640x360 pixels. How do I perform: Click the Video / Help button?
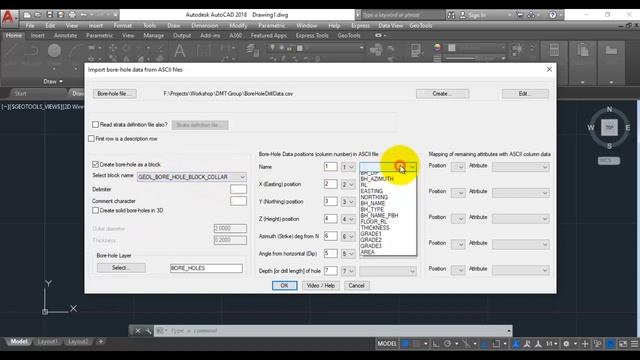320,285
